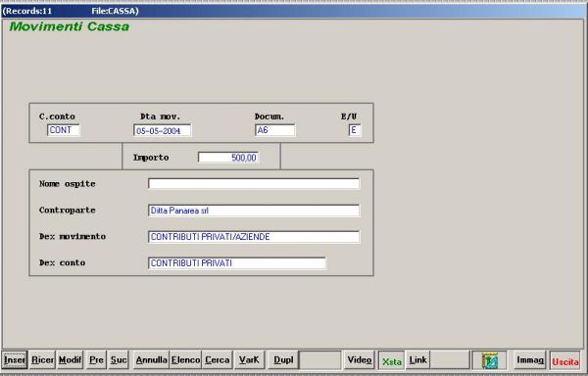
Task: Click the VarK button
Action: point(249,360)
